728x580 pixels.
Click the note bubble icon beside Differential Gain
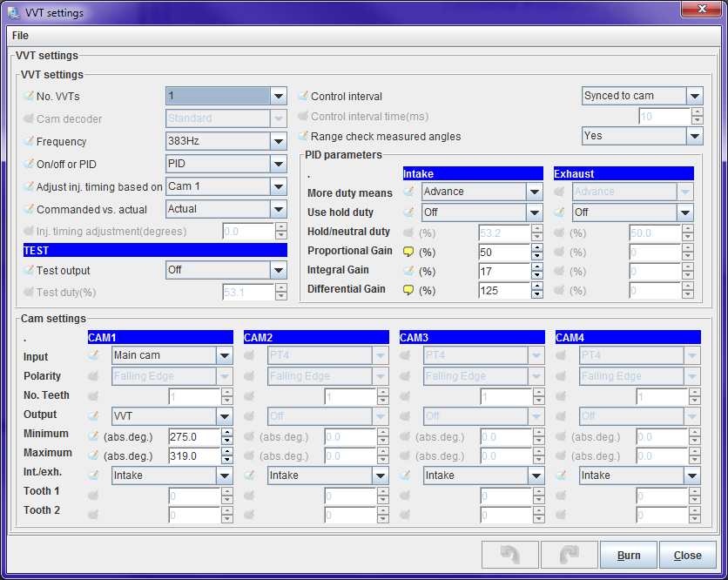pyautogui.click(x=408, y=291)
